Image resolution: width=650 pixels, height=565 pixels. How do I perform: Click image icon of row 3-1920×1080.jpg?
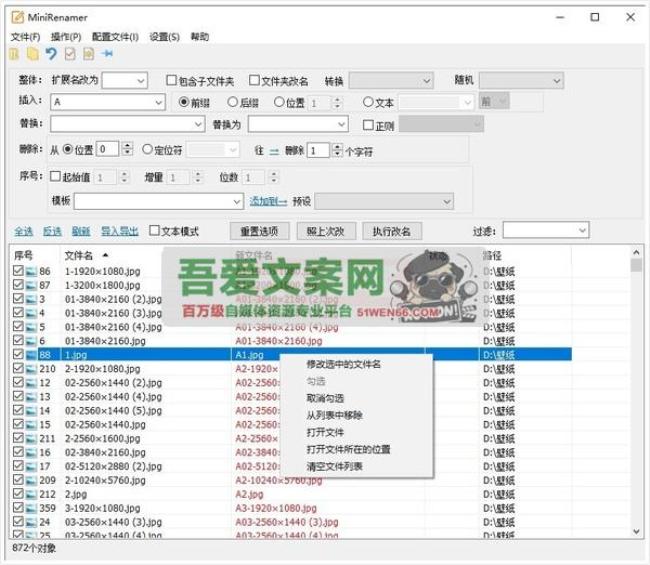[31, 508]
